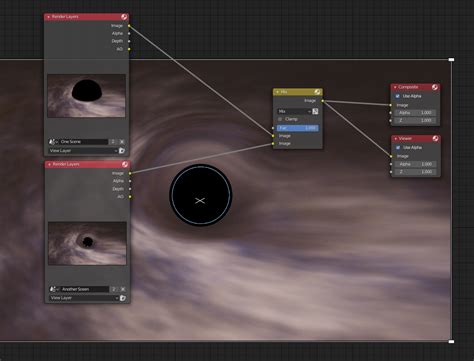The height and width of the screenshot is (361, 474).
Task: Click Viewer node Z input socket
Action: tap(391, 172)
